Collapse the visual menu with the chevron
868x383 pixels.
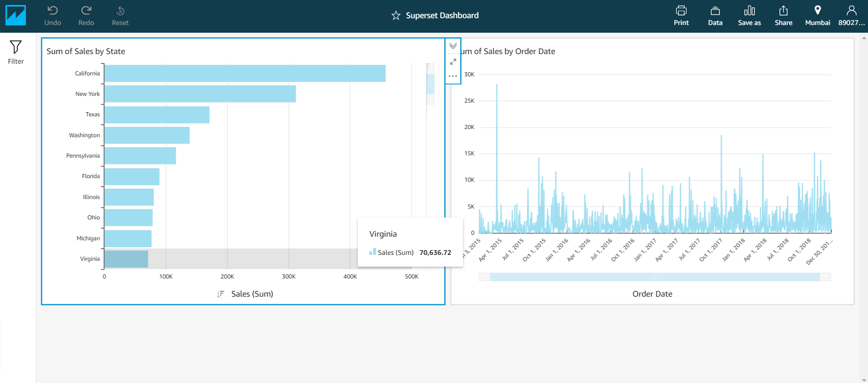point(453,46)
